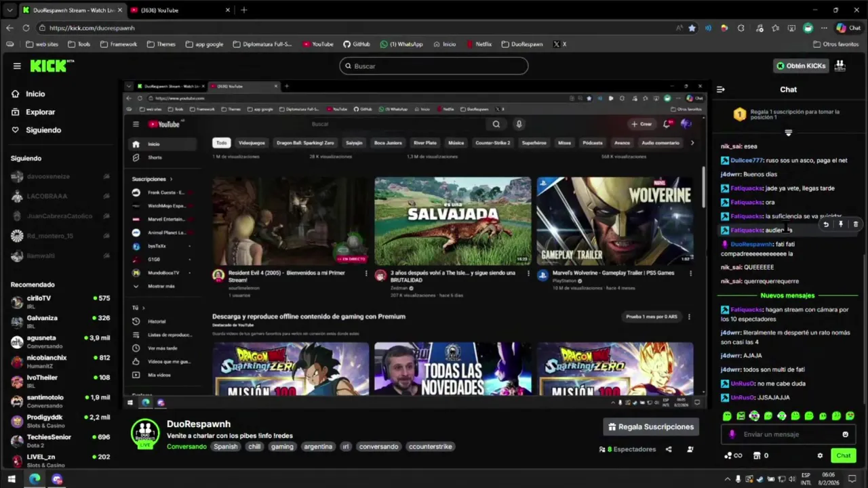The width and height of the screenshot is (868, 488).
Task: Select the argentina tag
Action: tap(318, 447)
